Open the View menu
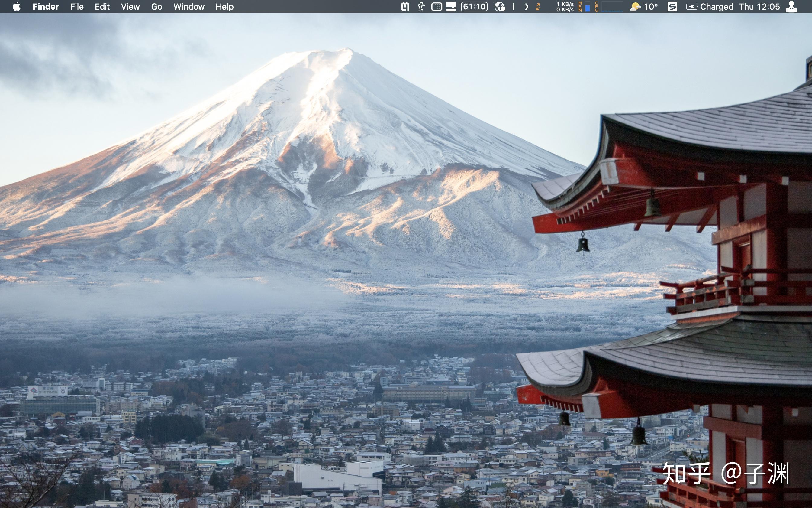 point(130,7)
